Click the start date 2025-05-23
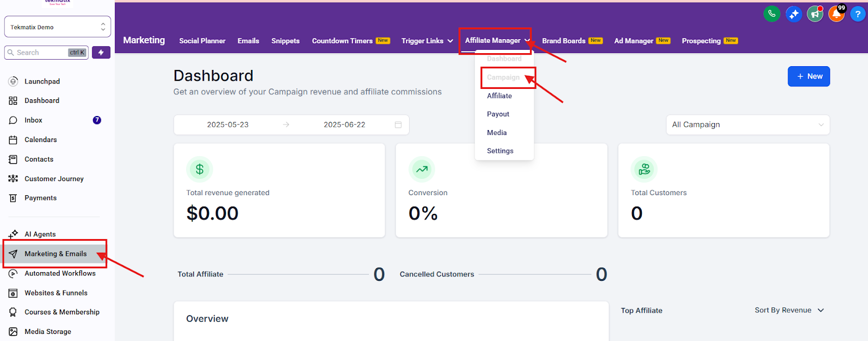This screenshot has width=868, height=341. point(228,125)
